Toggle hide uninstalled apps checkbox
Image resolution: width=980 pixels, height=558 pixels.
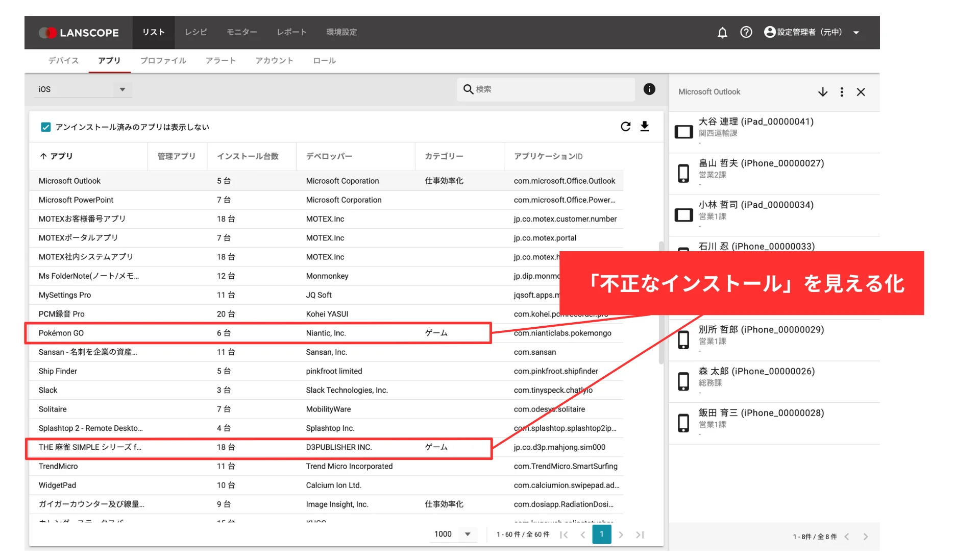pos(46,127)
